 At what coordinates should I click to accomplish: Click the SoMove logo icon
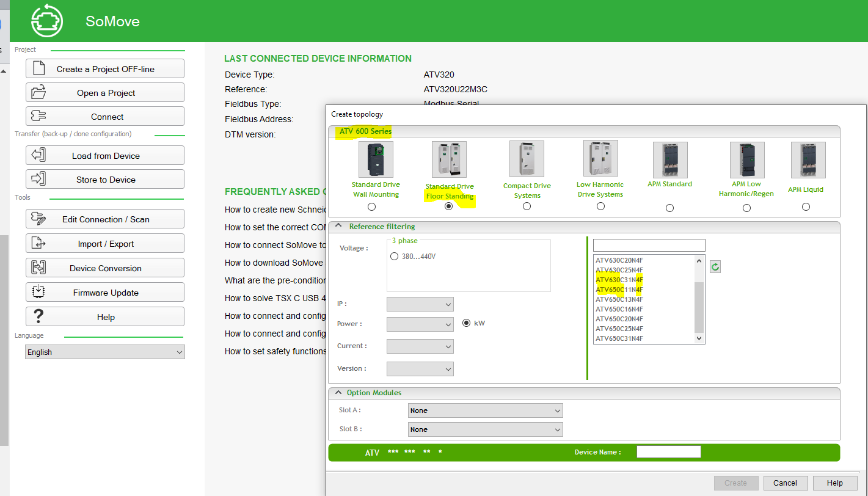tap(46, 21)
